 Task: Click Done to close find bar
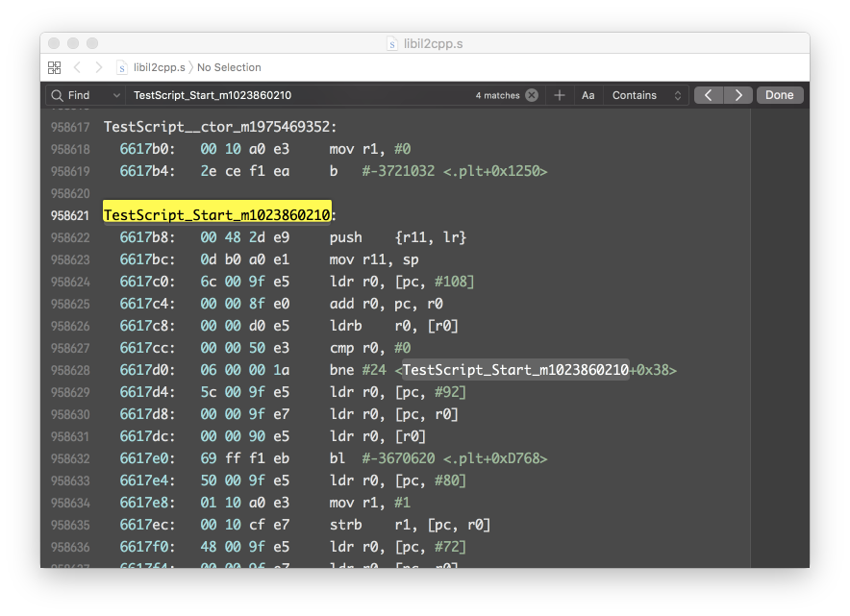coord(780,95)
